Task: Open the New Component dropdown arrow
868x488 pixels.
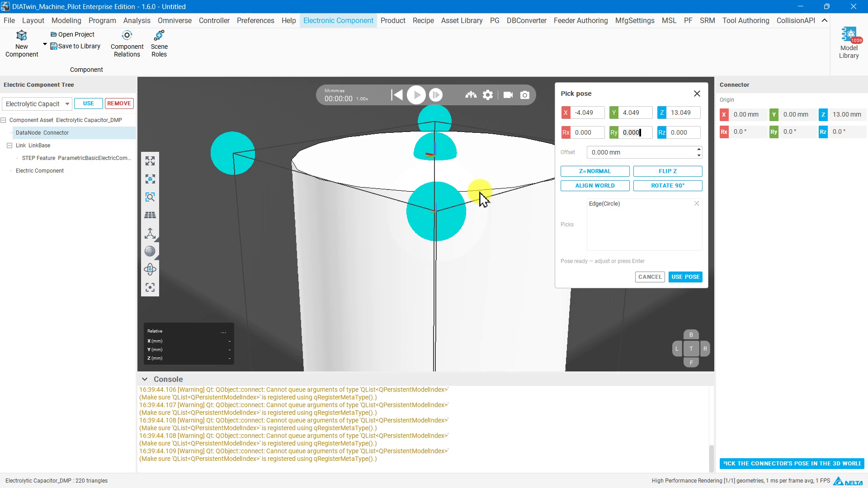Action: [x=45, y=44]
